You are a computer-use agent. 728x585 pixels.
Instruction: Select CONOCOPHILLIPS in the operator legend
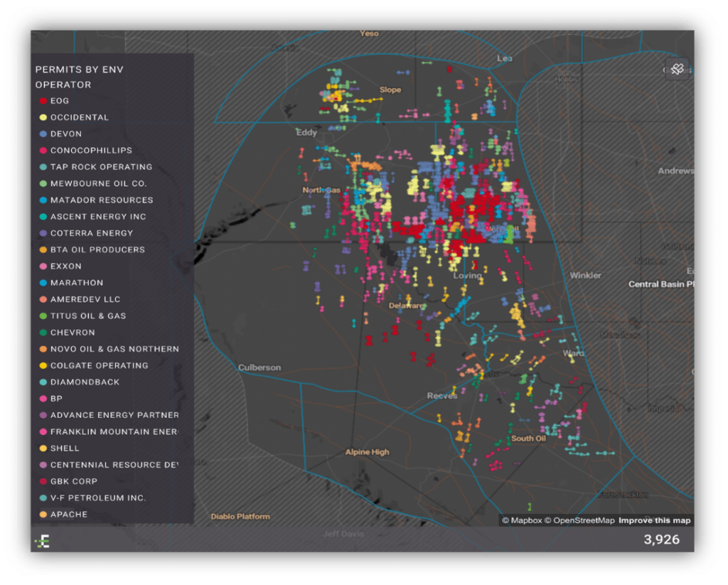tap(91, 151)
